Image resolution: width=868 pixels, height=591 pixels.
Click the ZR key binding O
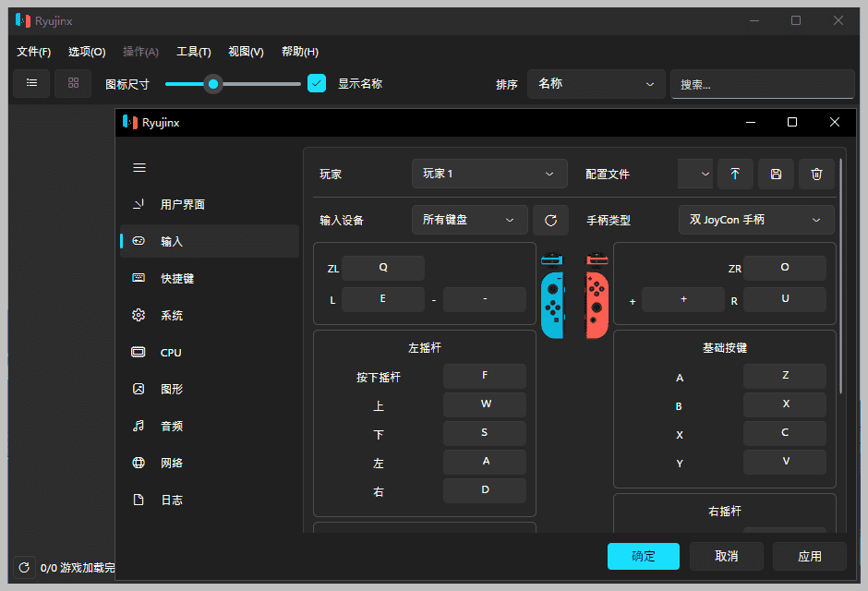785,268
